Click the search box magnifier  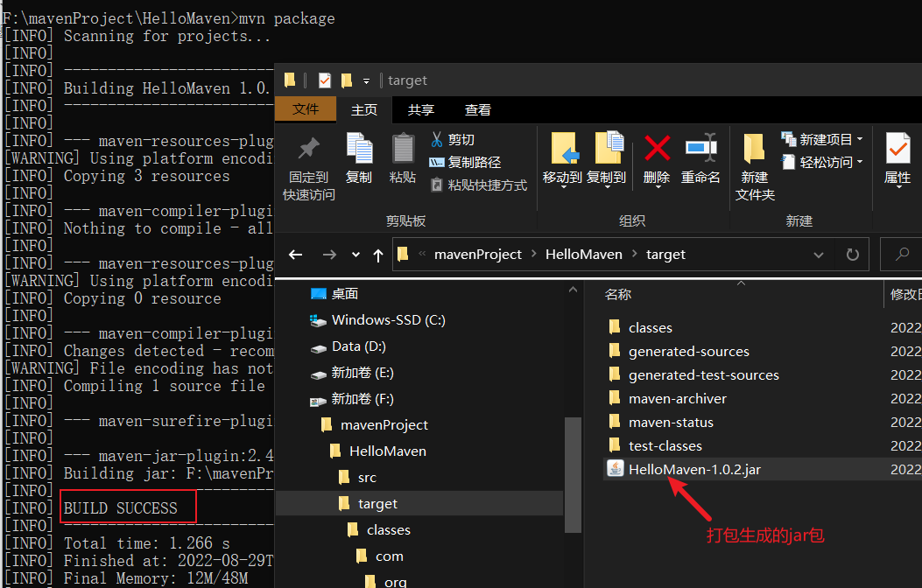(902, 255)
